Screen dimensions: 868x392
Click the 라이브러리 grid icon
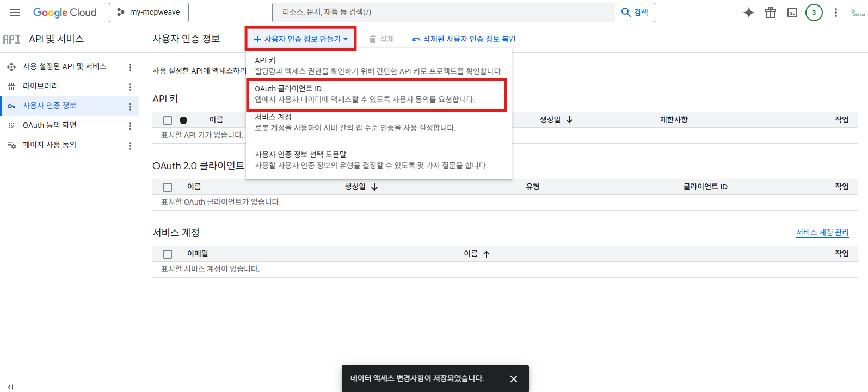pos(11,87)
